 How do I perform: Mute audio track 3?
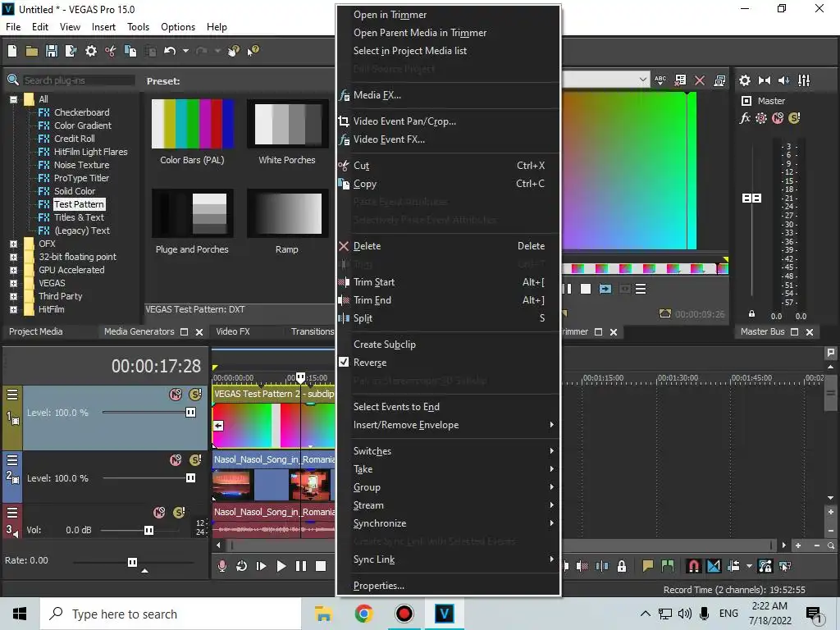159,513
